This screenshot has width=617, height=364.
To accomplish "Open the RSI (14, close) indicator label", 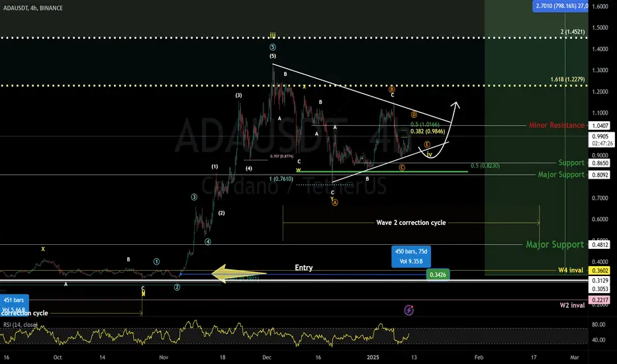I will coord(21,325).
